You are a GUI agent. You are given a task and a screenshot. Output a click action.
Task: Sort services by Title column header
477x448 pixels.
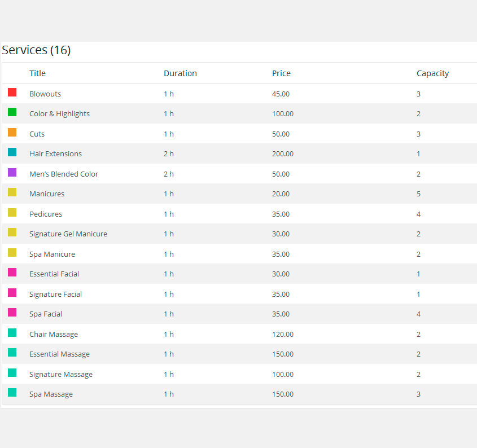37,73
